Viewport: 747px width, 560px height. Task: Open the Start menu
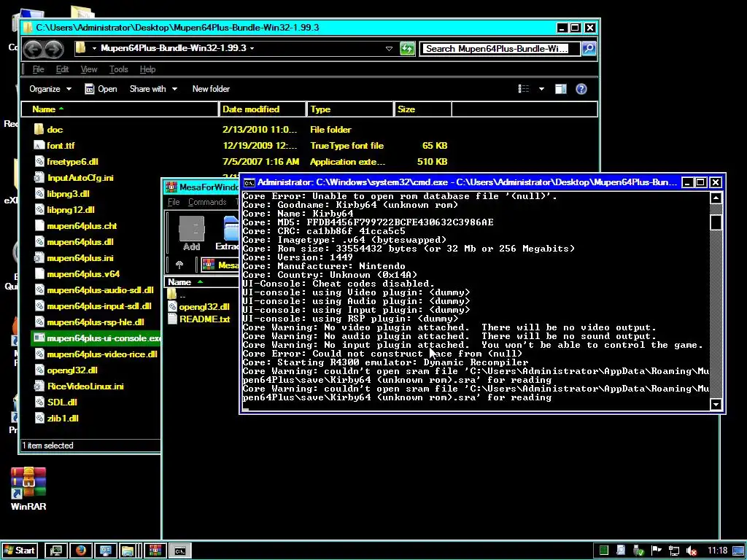pos(20,551)
